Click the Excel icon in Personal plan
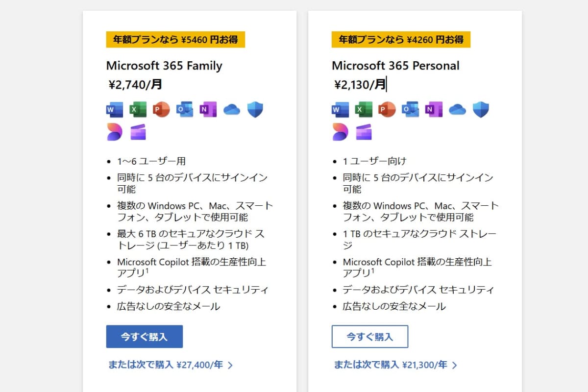Image resolution: width=588 pixels, height=392 pixels. point(364,110)
